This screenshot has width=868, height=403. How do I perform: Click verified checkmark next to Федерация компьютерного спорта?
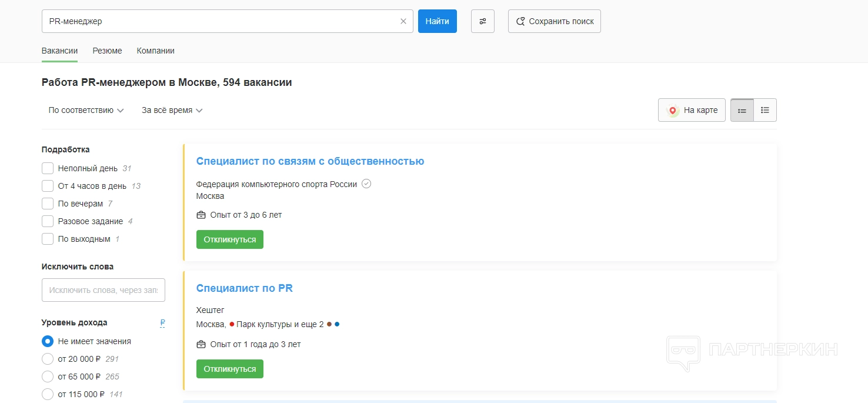[366, 184]
